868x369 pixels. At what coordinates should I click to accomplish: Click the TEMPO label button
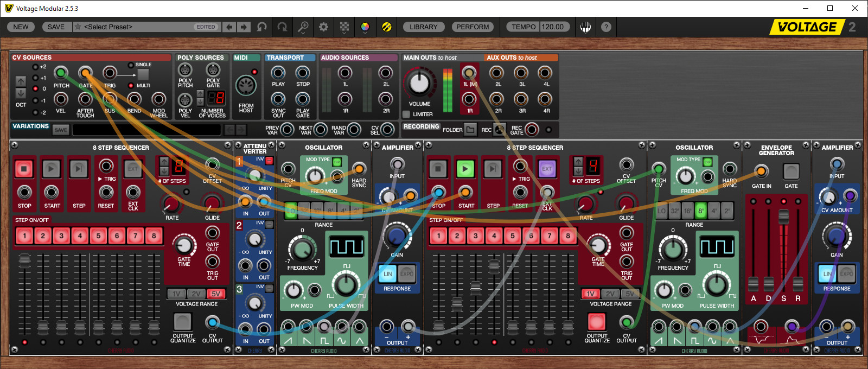coord(524,27)
